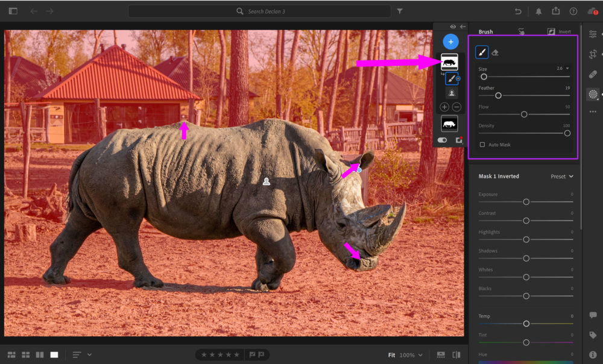
Task: Open the help question mark
Action: click(573, 11)
